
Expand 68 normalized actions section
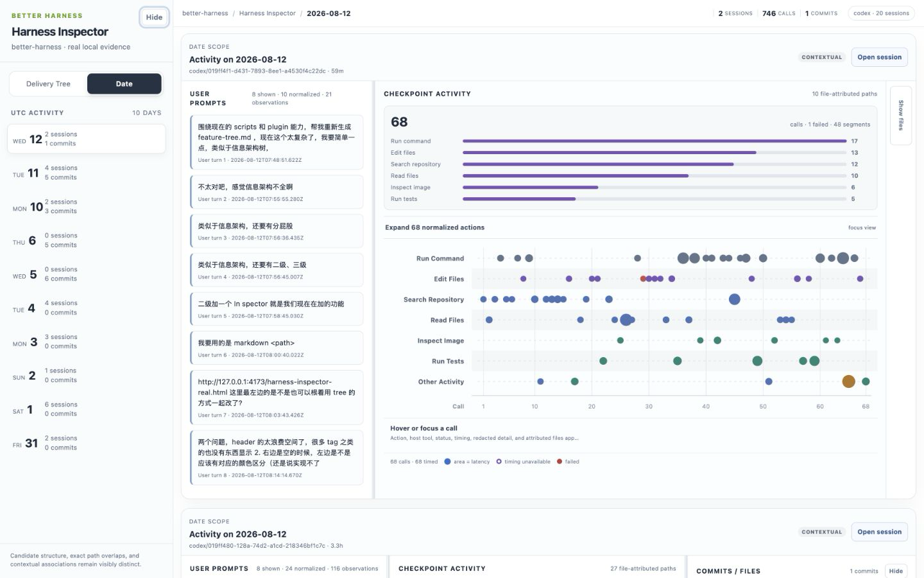point(434,227)
